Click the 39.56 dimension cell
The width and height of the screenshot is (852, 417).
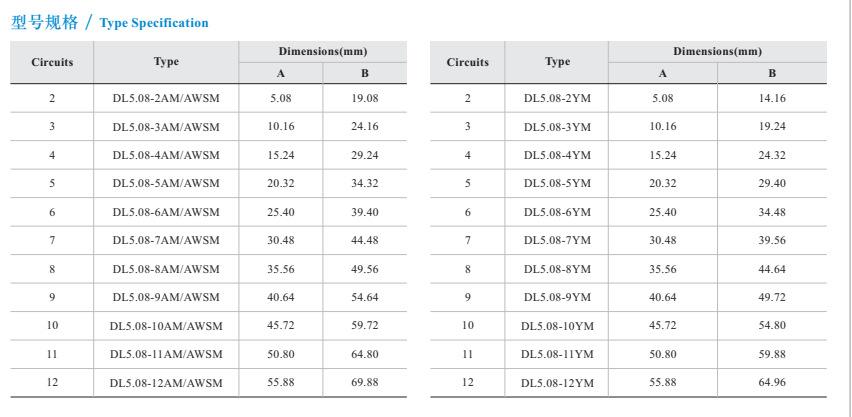click(772, 240)
